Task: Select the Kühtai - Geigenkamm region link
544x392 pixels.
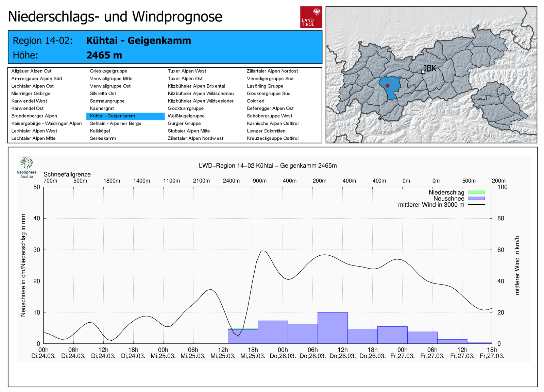Action: pyautogui.click(x=112, y=116)
